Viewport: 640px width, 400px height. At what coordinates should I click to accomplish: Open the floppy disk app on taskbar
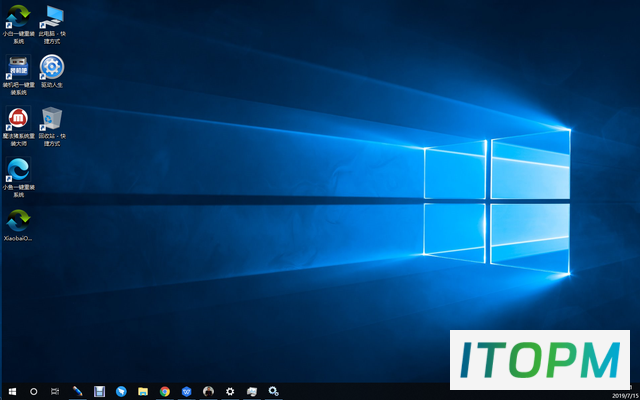pos(99,391)
